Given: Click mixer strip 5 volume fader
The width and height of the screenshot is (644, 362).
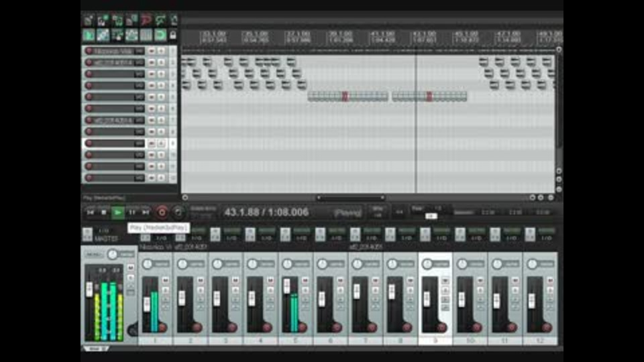Looking at the screenshot, I should [286, 286].
